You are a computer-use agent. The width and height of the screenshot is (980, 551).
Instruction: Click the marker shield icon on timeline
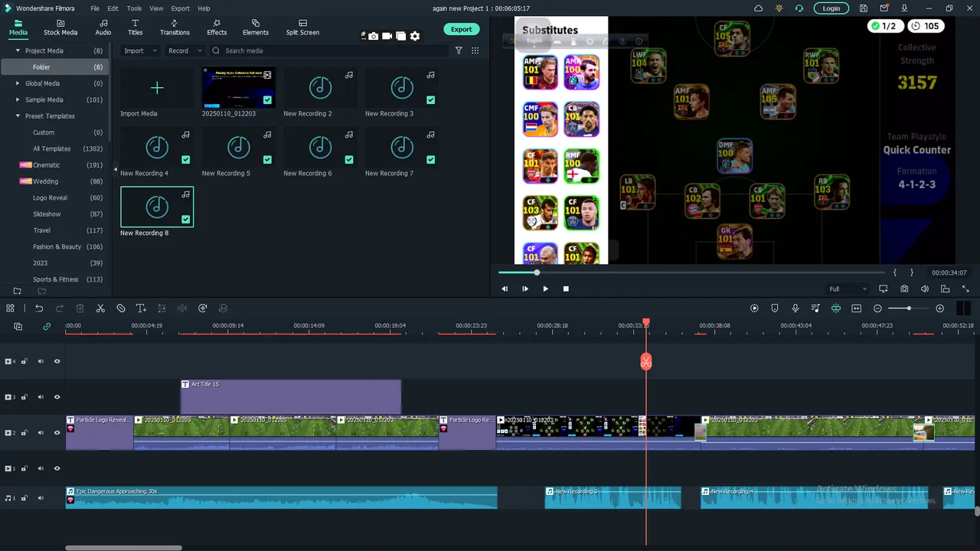(x=775, y=308)
